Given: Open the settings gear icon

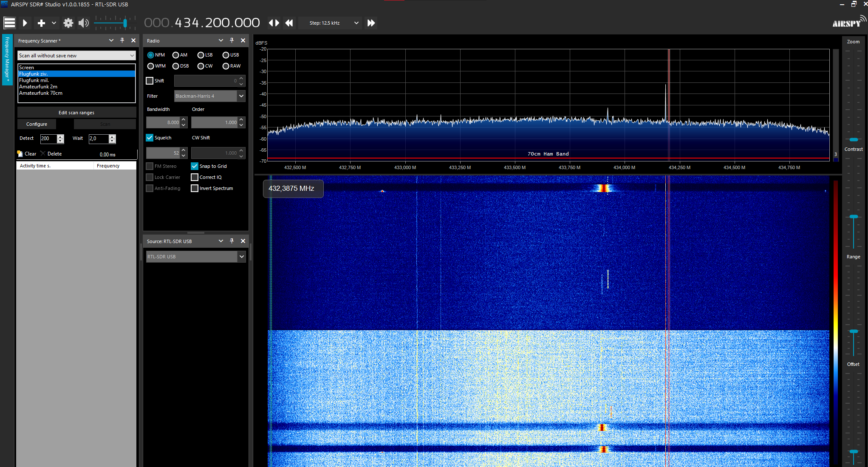Looking at the screenshot, I should click(x=68, y=23).
